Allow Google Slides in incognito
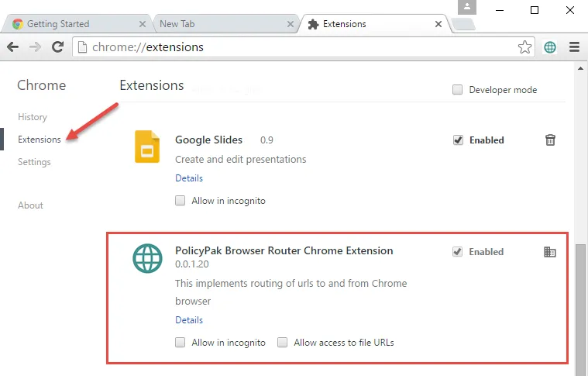588x376 pixels. point(181,201)
